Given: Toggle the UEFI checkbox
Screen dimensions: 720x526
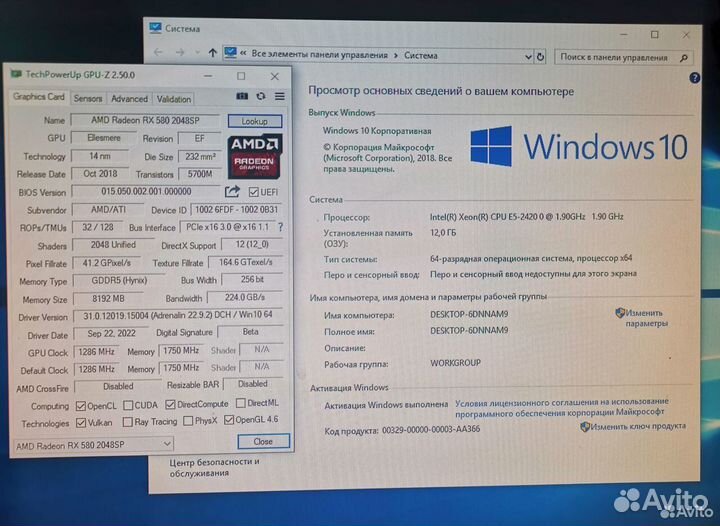Looking at the screenshot, I should pyautogui.click(x=254, y=192).
